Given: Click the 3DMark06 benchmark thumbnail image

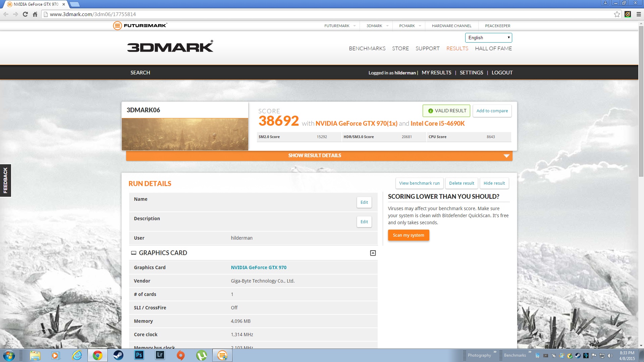Looking at the screenshot, I should click(185, 134).
